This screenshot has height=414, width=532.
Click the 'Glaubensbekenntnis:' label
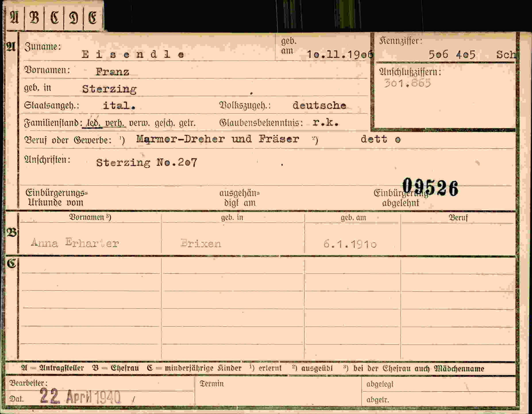point(261,123)
